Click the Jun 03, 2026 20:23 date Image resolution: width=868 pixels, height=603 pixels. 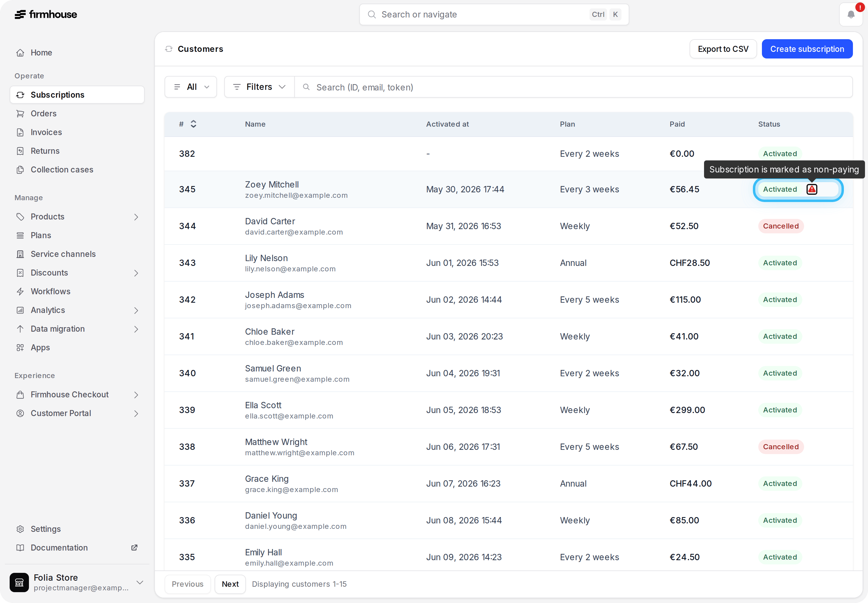464,337
